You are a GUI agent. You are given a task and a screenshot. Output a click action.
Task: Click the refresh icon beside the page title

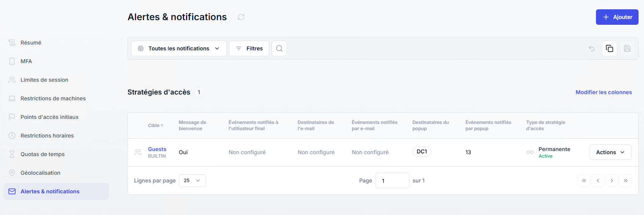[x=241, y=17]
